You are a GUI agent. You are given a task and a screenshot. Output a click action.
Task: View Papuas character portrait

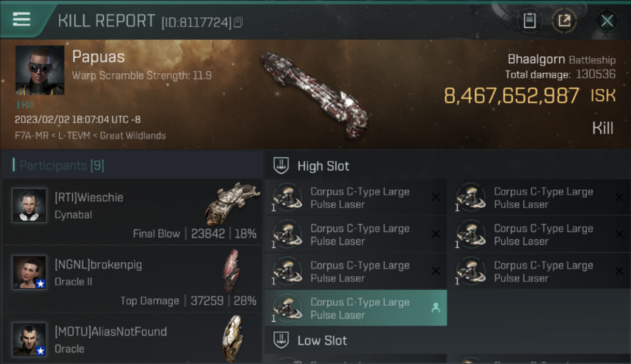coord(40,70)
